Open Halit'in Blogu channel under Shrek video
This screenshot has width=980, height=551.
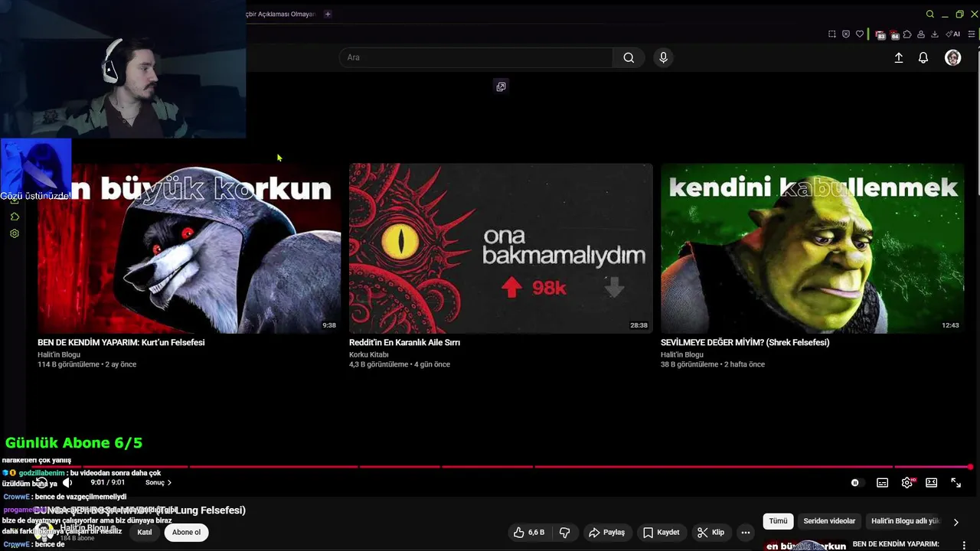point(682,354)
